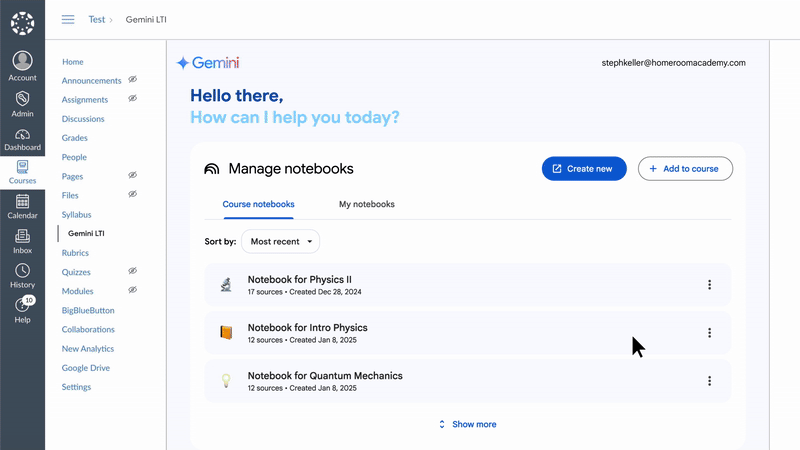Open more options for Notebook for Physics II
The image size is (800, 450).
(709, 285)
